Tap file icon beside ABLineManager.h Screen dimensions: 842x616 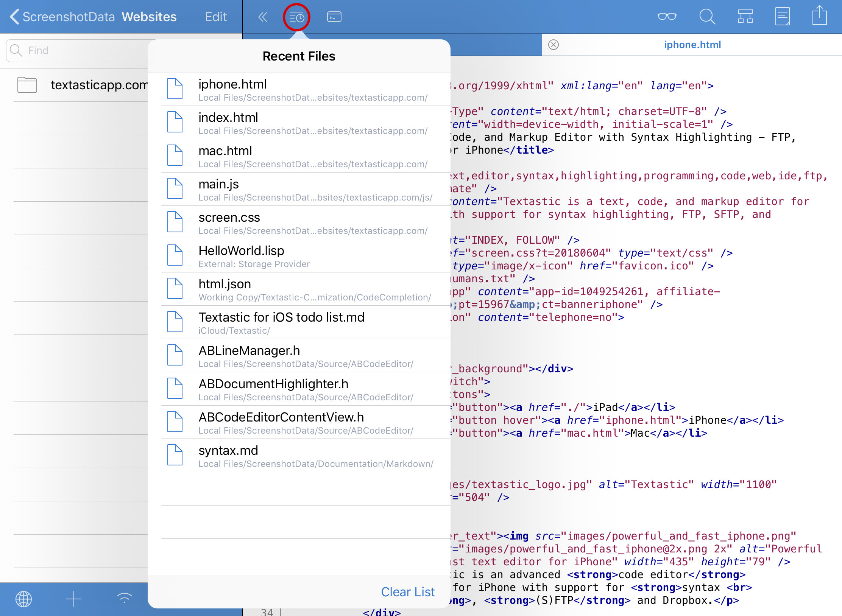pyautogui.click(x=175, y=355)
